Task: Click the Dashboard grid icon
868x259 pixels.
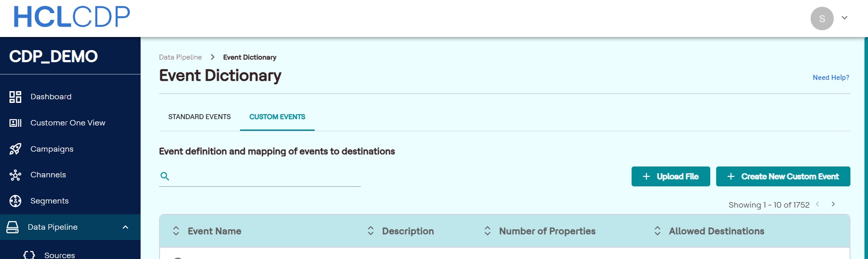Action: tap(15, 97)
